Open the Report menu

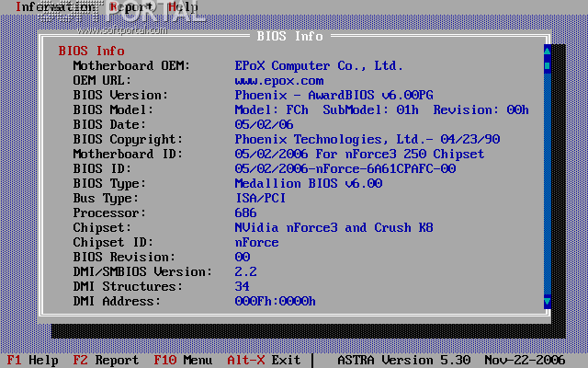point(131,6)
